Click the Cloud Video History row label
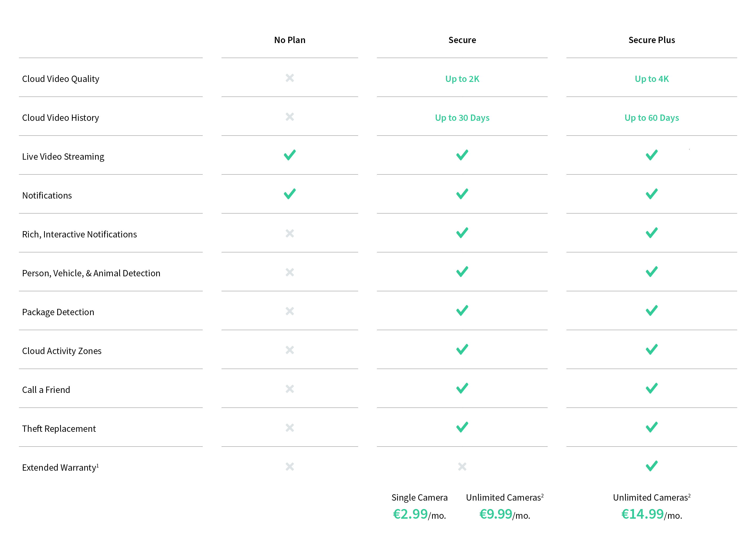Image resolution: width=756 pixels, height=540 pixels. (x=60, y=117)
